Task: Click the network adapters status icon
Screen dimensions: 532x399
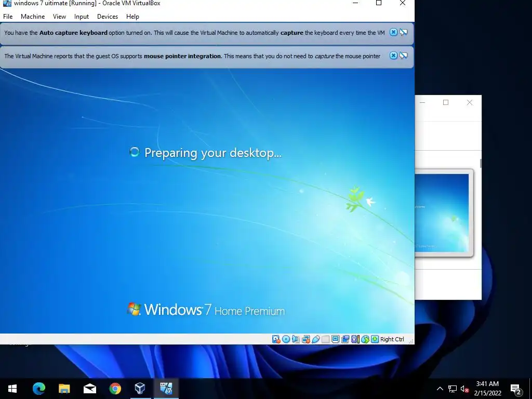Action: tap(305, 339)
